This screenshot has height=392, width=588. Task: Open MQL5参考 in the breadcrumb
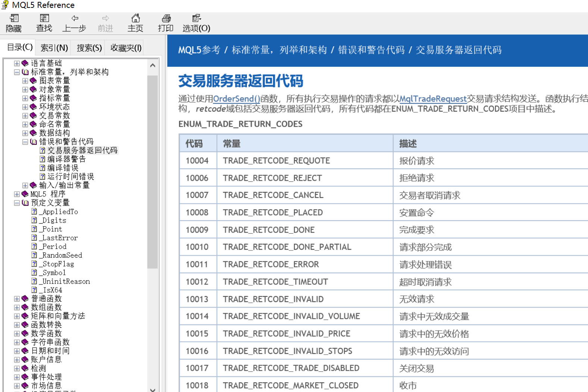click(199, 50)
